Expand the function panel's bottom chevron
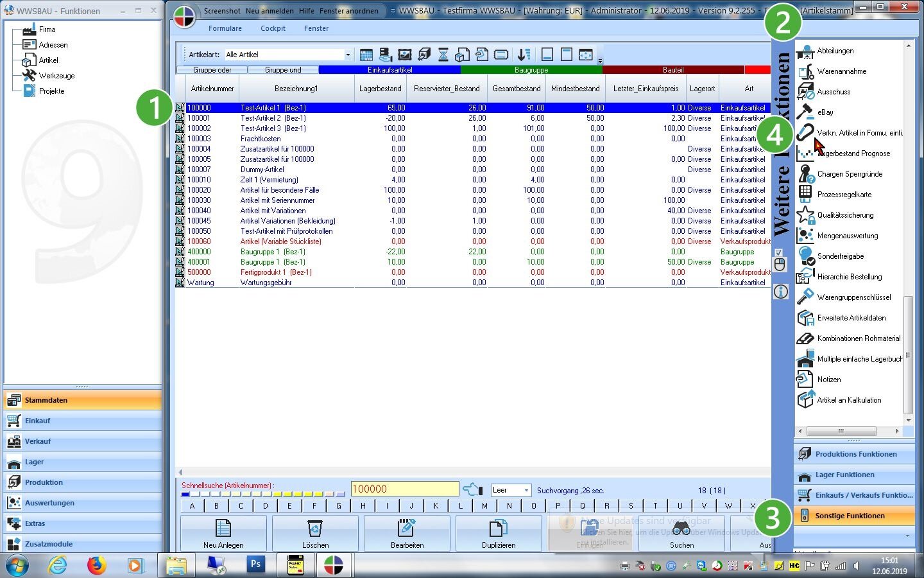This screenshot has width=924, height=578. [x=907, y=536]
